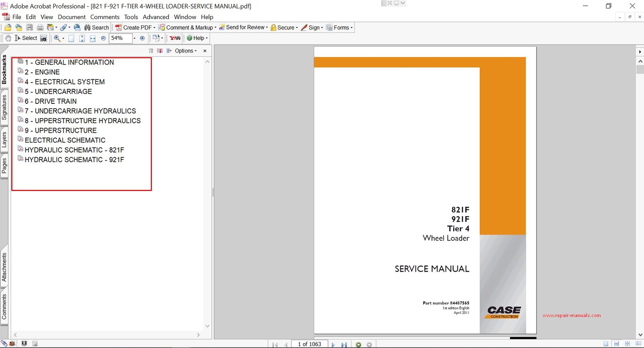The width and height of the screenshot is (644, 348).
Task: Enable Continuous page layout in status bar
Action: pos(616,344)
